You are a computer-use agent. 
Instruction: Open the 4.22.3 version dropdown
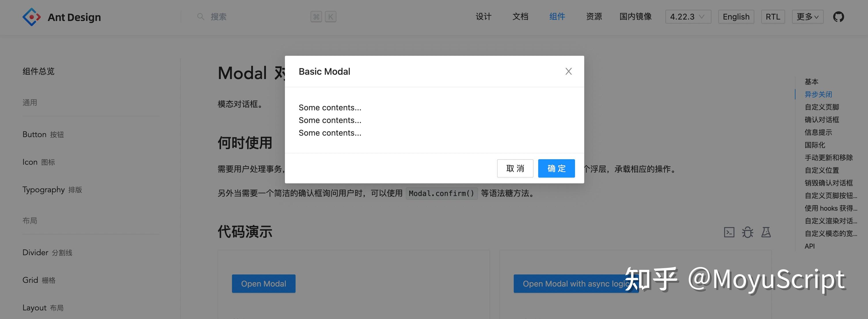[688, 16]
